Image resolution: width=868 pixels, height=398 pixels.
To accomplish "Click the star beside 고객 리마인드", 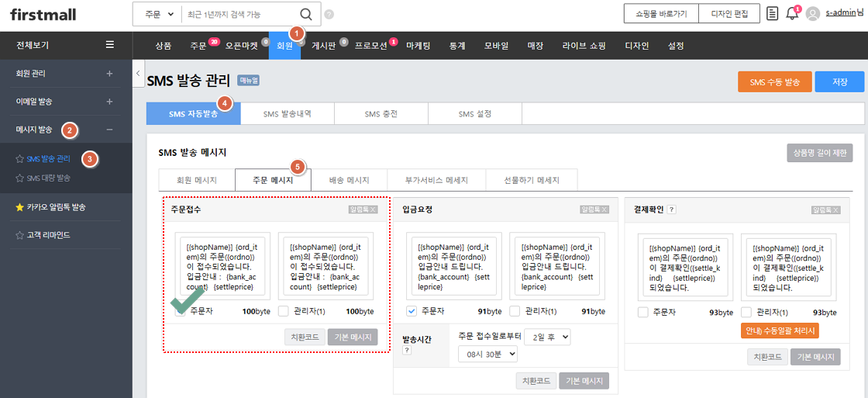I will 19,236.
